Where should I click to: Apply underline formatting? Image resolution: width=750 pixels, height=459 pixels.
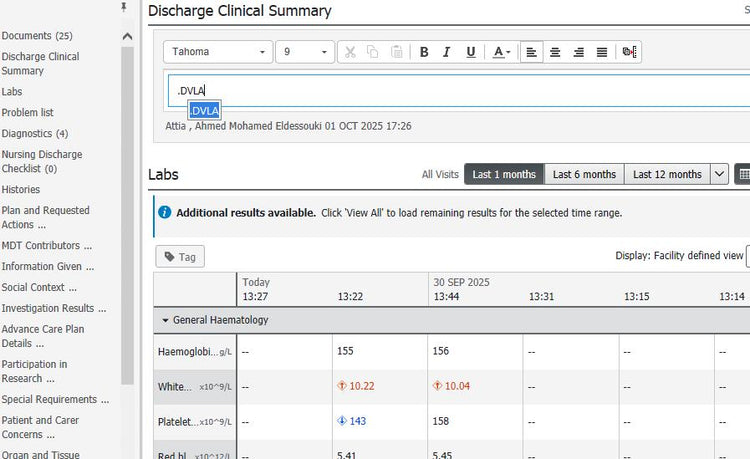click(469, 52)
